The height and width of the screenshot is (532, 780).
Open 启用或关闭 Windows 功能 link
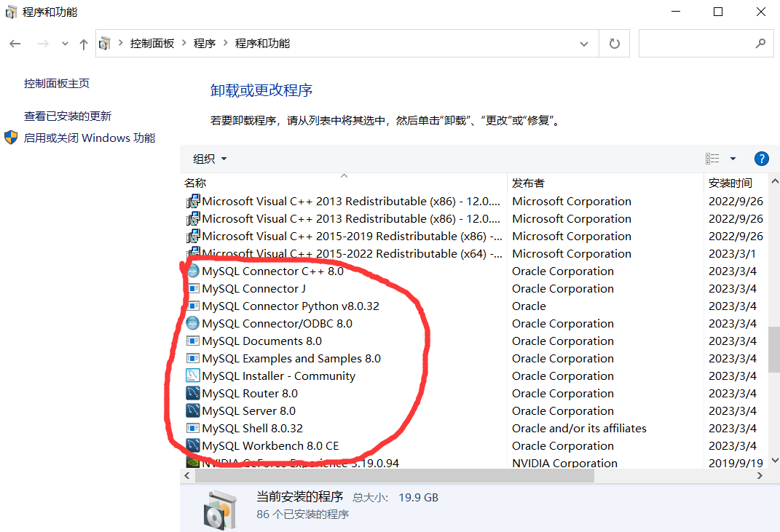[x=90, y=138]
